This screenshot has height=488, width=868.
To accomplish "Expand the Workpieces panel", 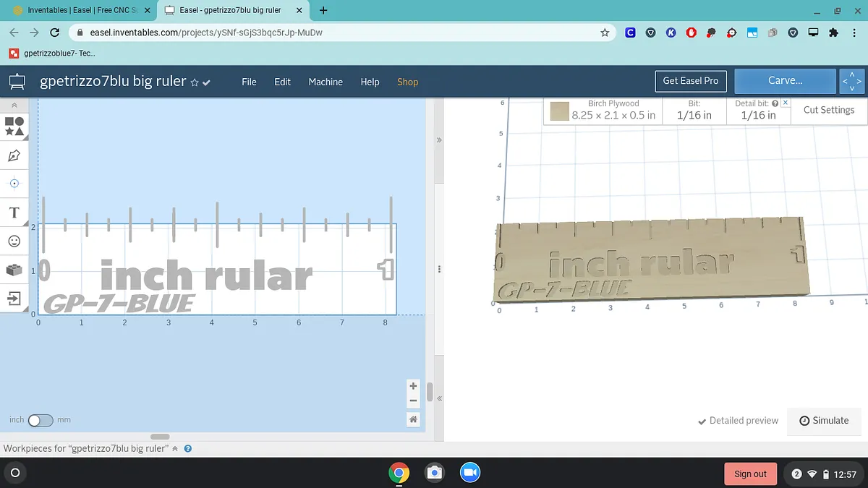I will (174, 449).
